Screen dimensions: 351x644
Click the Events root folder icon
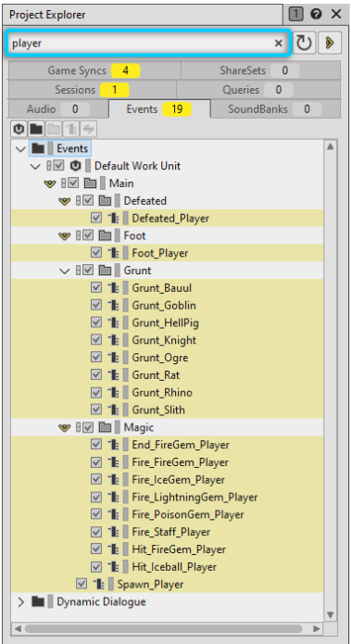click(38, 148)
